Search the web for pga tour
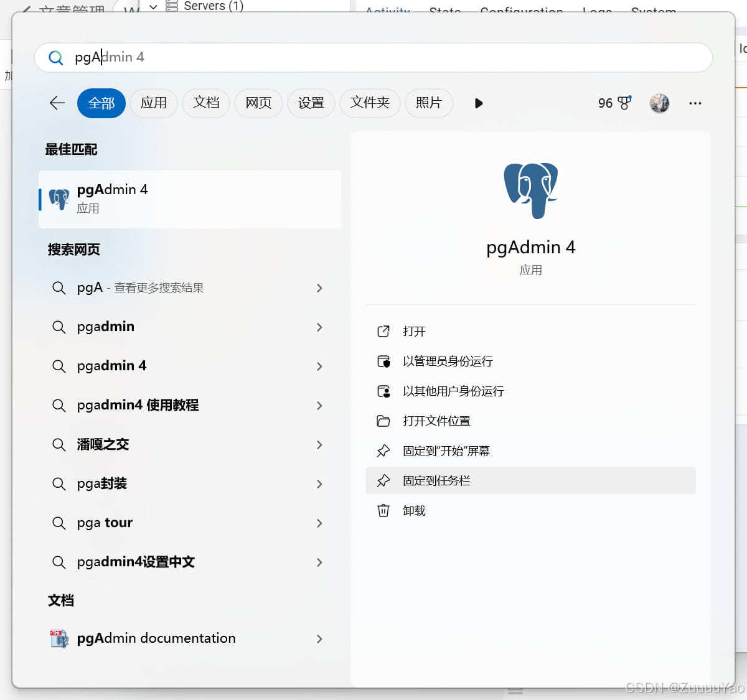The height and width of the screenshot is (700, 747). tap(190, 523)
